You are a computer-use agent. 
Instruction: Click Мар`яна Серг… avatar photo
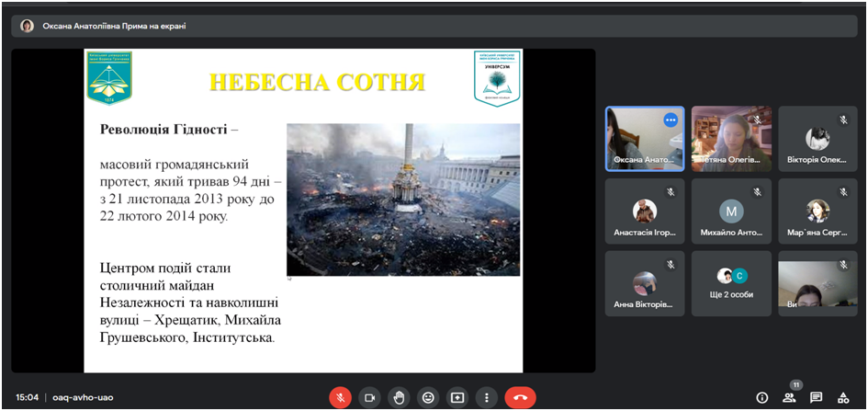tap(817, 211)
